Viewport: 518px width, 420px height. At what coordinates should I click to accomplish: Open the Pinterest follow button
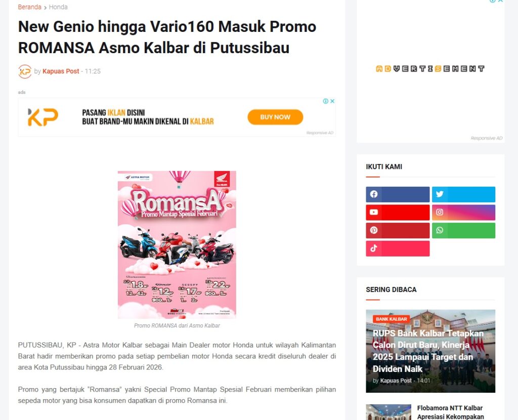[398, 230]
